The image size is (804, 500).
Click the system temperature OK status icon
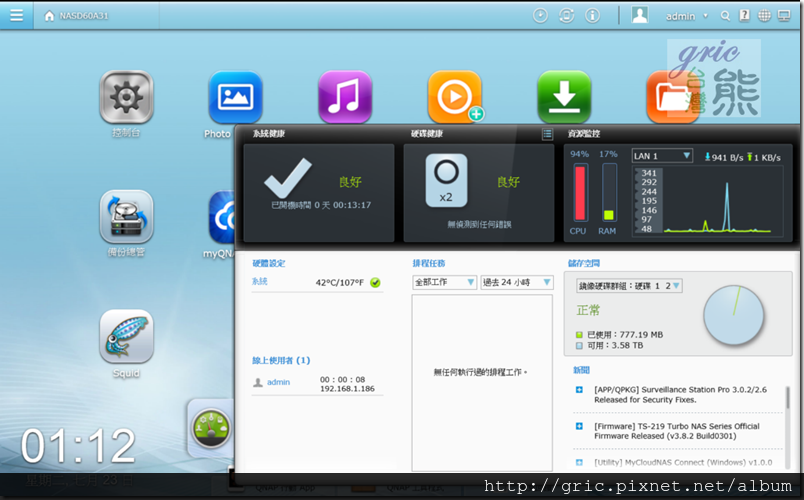375,283
